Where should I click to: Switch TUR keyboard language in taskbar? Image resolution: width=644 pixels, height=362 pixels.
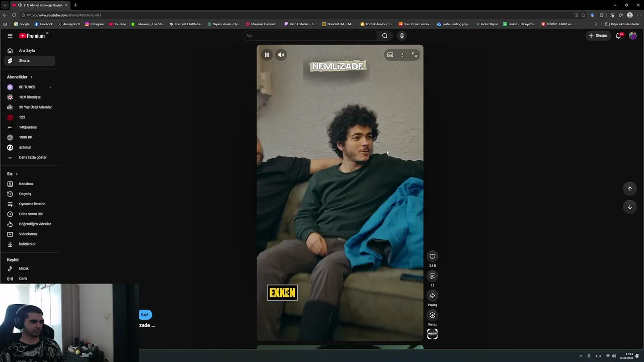pyautogui.click(x=599, y=356)
